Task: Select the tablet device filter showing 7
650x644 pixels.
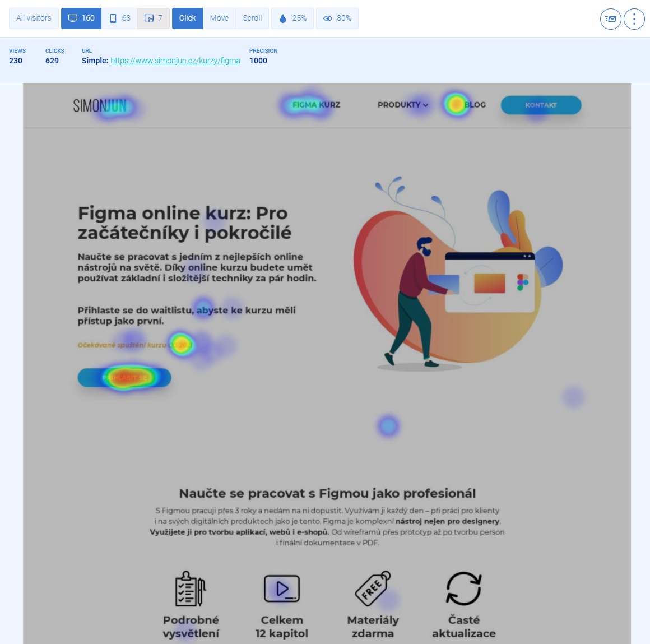Action: (154, 18)
